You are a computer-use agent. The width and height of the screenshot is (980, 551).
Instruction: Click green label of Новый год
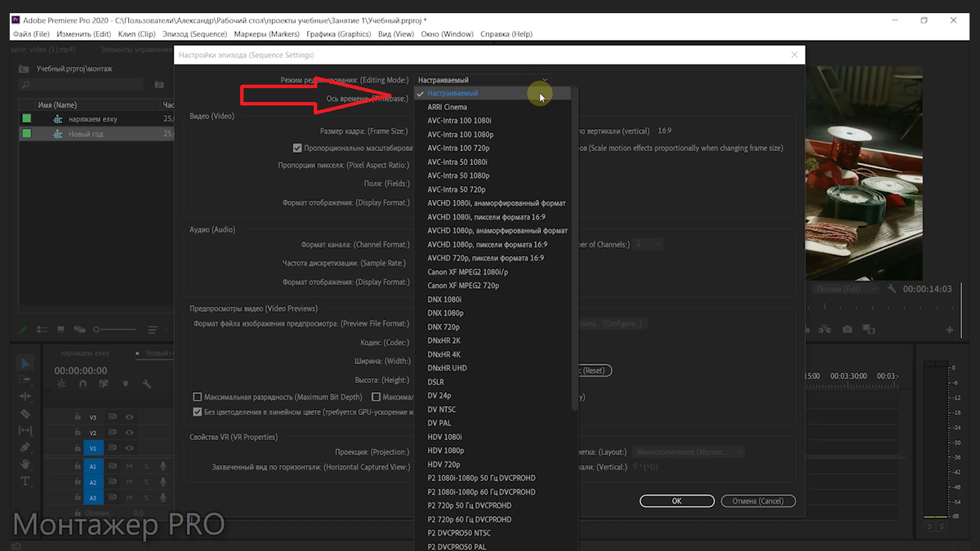coord(27,134)
